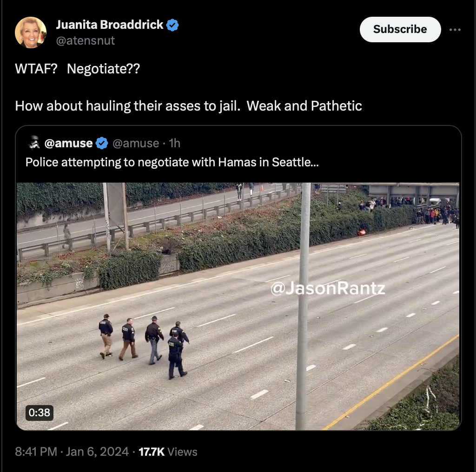Click the blue verified badge beside Juanita Broaddrick
Image resolution: width=476 pixels, height=472 pixels.
(x=172, y=25)
